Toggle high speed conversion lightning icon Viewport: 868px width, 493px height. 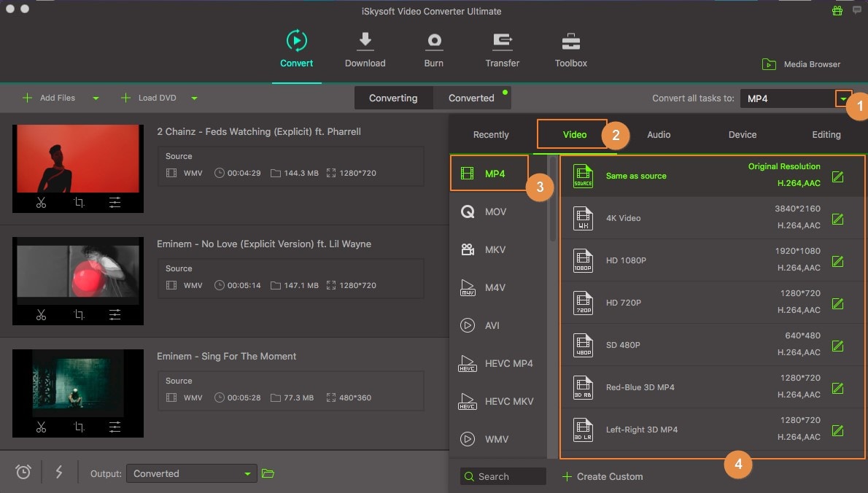58,472
